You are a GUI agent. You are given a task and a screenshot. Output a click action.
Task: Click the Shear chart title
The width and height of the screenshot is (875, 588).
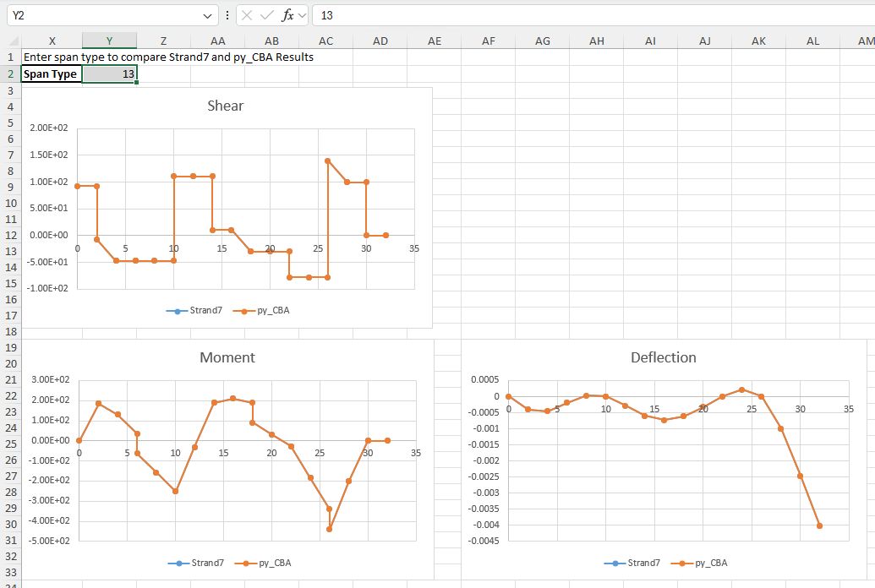pos(226,106)
